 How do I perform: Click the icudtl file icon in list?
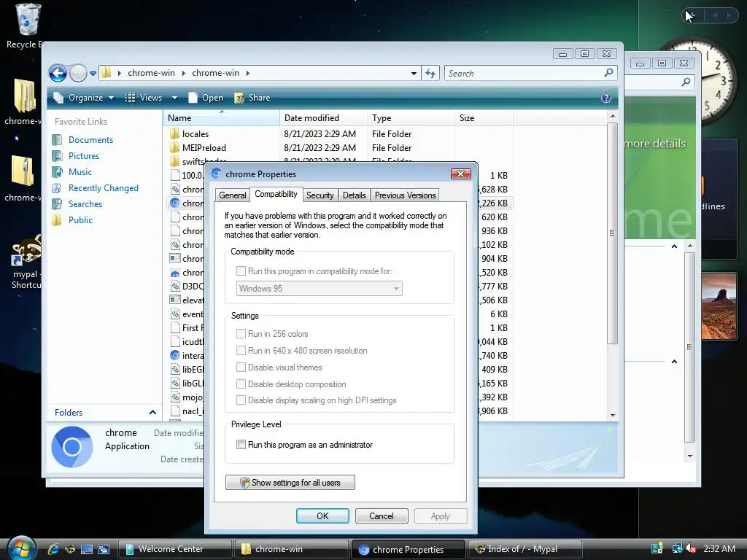pyautogui.click(x=175, y=341)
